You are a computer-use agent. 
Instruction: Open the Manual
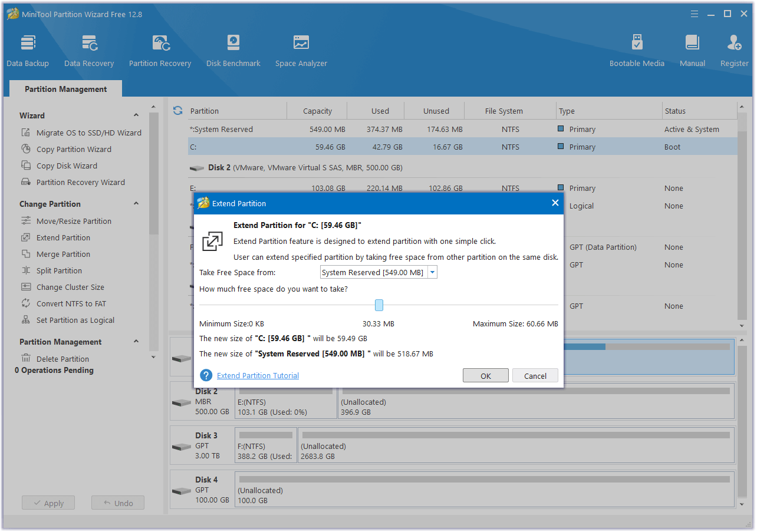tap(692, 51)
